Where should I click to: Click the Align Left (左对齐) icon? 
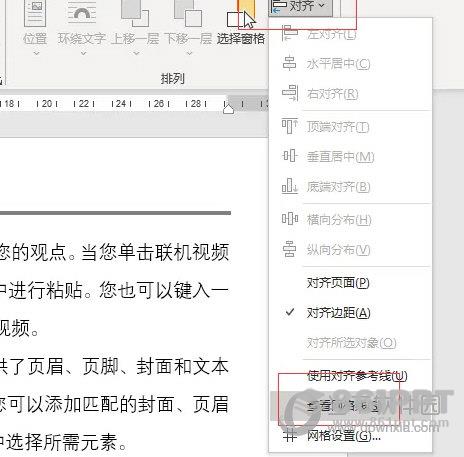click(x=289, y=33)
